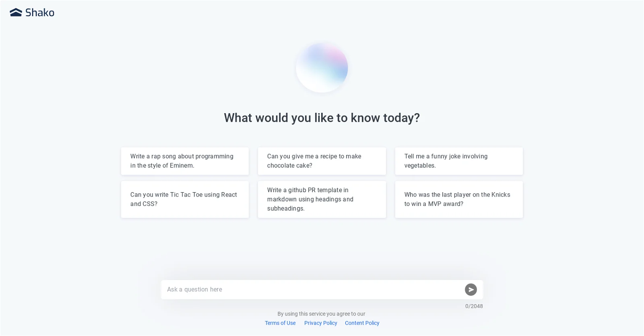Click inside the Ask a question placeholder text
This screenshot has width=644, height=336.
195,289
